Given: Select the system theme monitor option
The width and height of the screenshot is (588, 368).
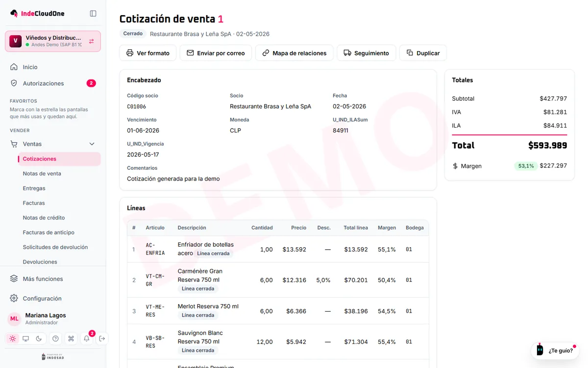Looking at the screenshot, I should coord(25,339).
